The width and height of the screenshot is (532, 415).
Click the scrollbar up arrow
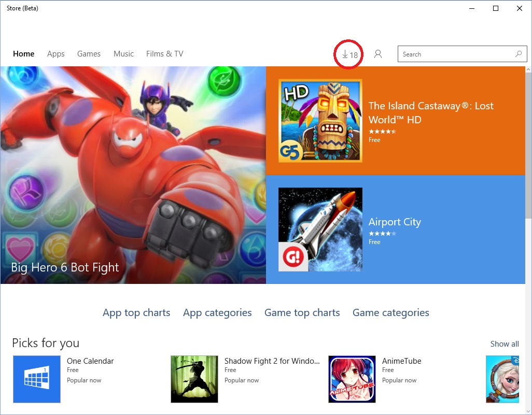(528, 69)
